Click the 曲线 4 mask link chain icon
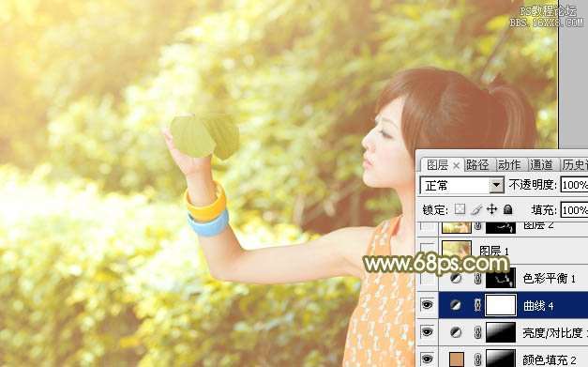Image resolution: width=588 pixels, height=367 pixels. click(477, 305)
